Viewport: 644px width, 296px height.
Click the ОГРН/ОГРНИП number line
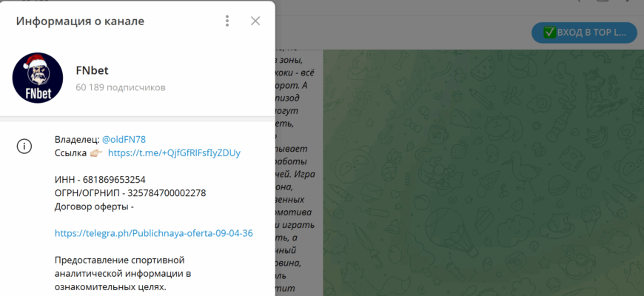click(x=130, y=193)
